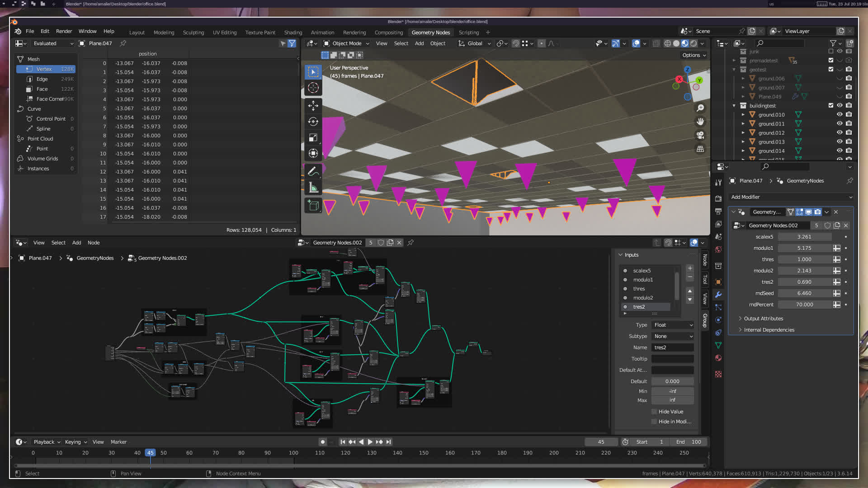Open the Modifiers wrench properties tab
The width and height of the screenshot is (868, 488).
[x=718, y=295]
